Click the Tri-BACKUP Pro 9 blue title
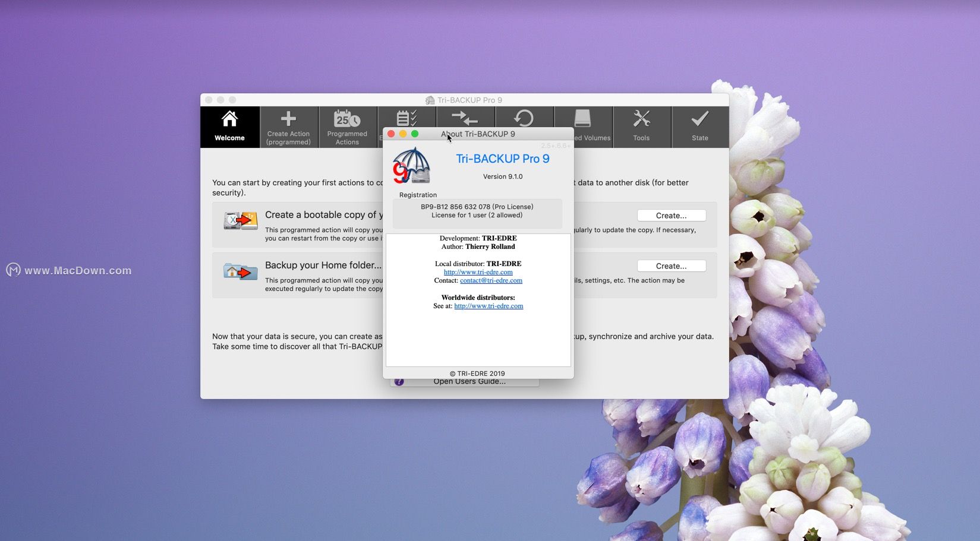The image size is (980, 541). click(x=503, y=159)
